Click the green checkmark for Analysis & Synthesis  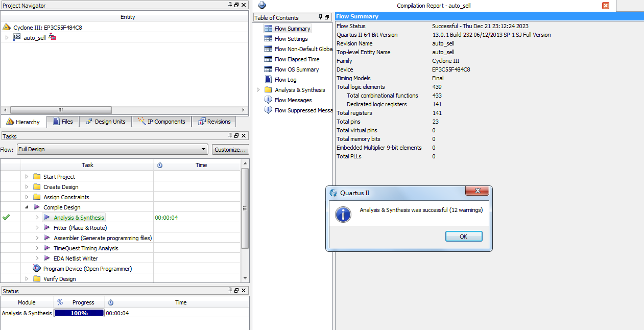(6, 217)
